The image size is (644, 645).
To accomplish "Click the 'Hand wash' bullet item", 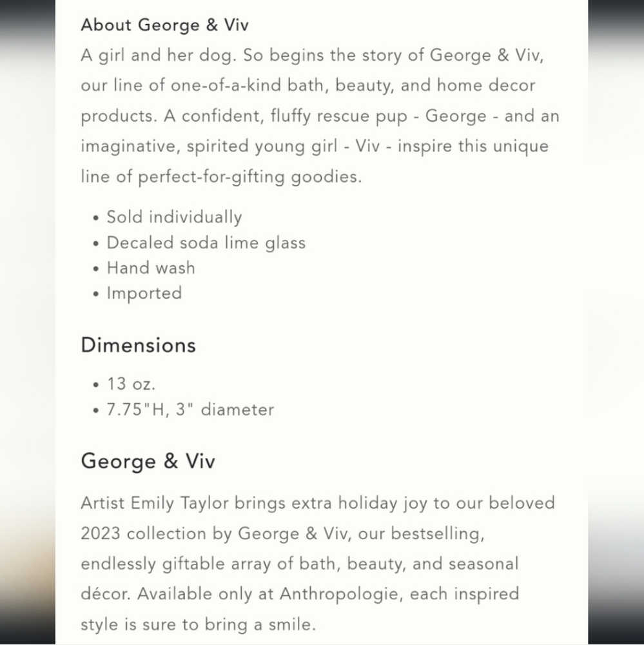I will [151, 268].
